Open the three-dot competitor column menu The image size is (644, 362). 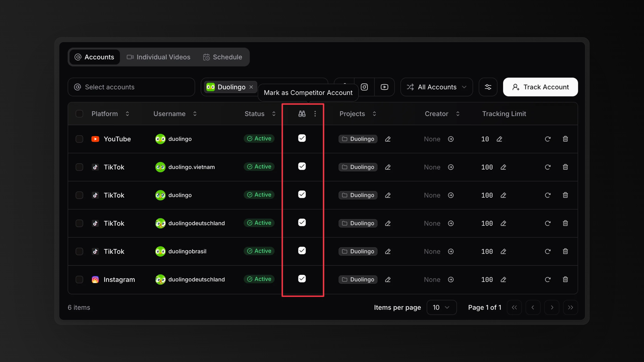tap(315, 114)
